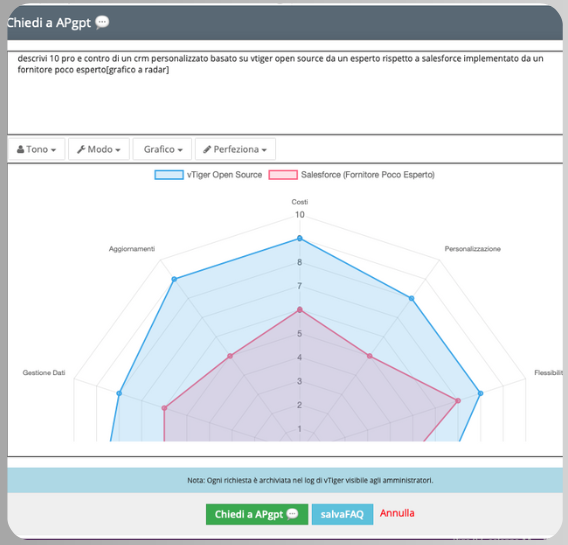
Task: Click Salesforce (Fornitore Poco Esperto) legend label
Action: (x=368, y=175)
